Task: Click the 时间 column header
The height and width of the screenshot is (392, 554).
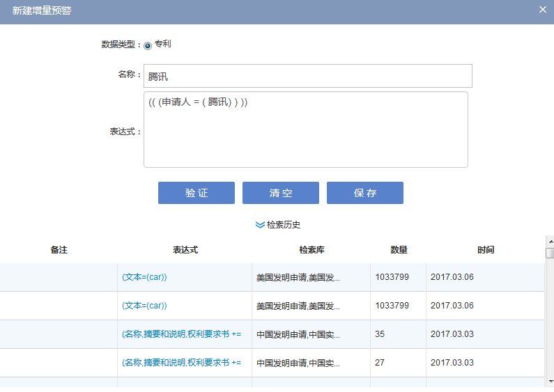Action: point(486,250)
